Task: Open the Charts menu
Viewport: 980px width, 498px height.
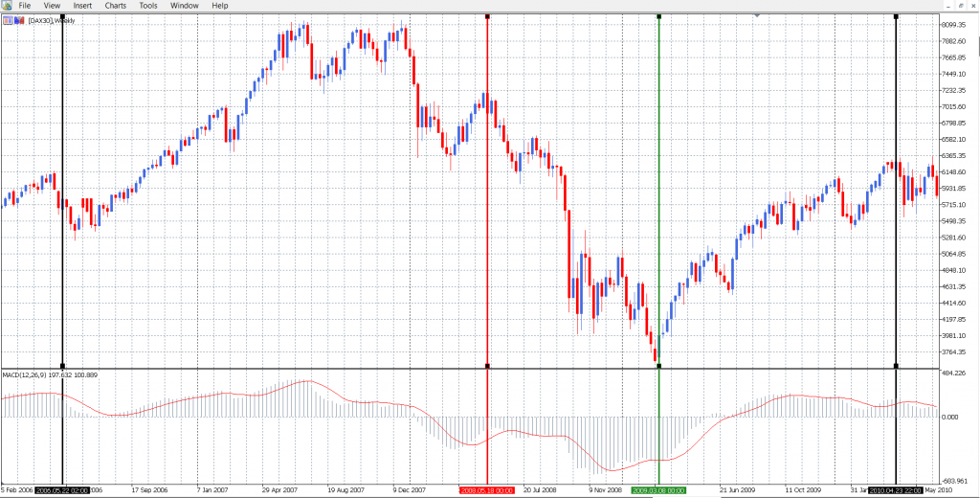Action: coord(115,6)
